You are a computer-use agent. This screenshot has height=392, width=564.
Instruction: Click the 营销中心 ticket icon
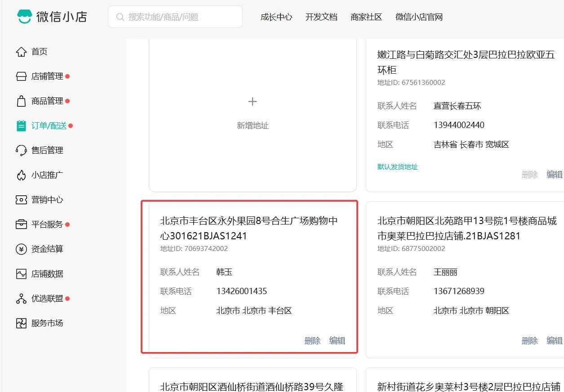tap(21, 200)
